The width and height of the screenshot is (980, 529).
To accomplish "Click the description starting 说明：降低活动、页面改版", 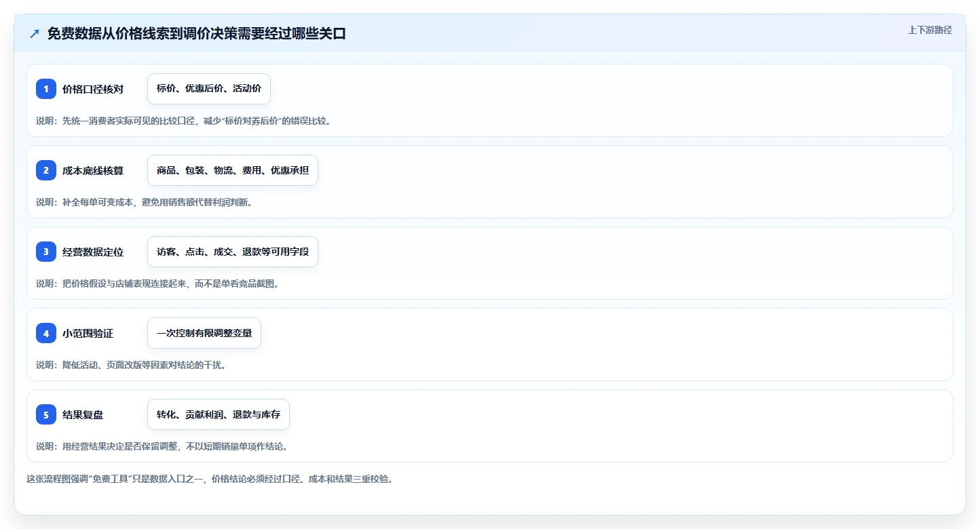I will pyautogui.click(x=131, y=365).
